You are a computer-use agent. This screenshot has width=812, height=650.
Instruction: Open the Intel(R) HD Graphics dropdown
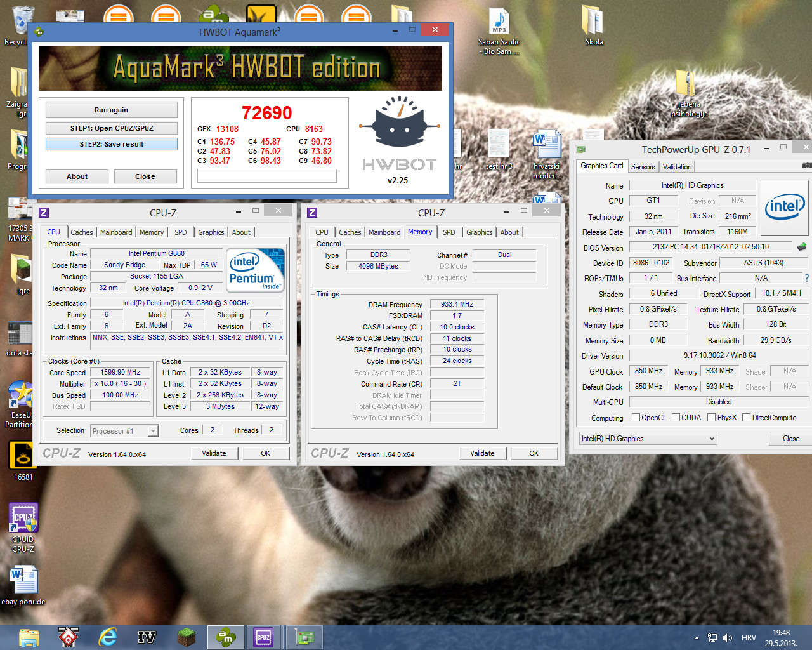click(x=648, y=439)
